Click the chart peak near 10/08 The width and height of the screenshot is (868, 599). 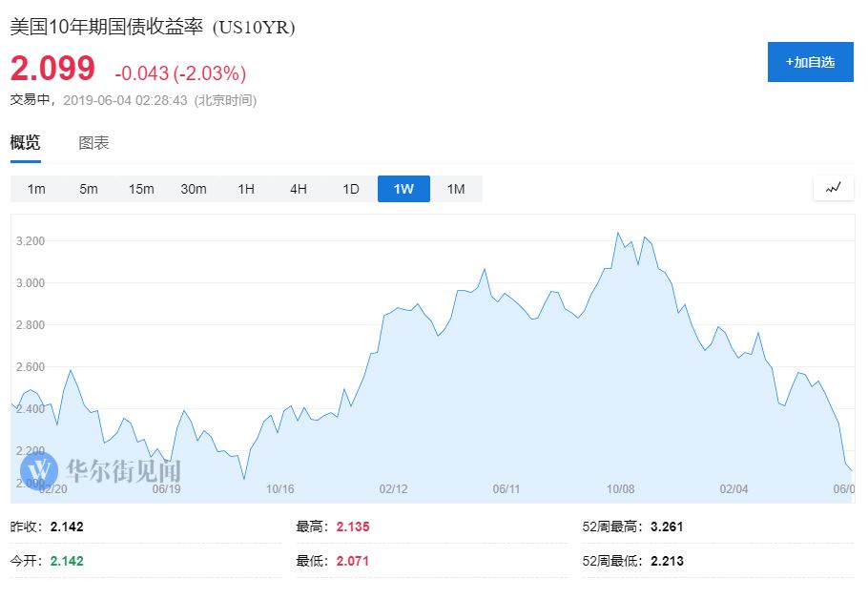[618, 233]
